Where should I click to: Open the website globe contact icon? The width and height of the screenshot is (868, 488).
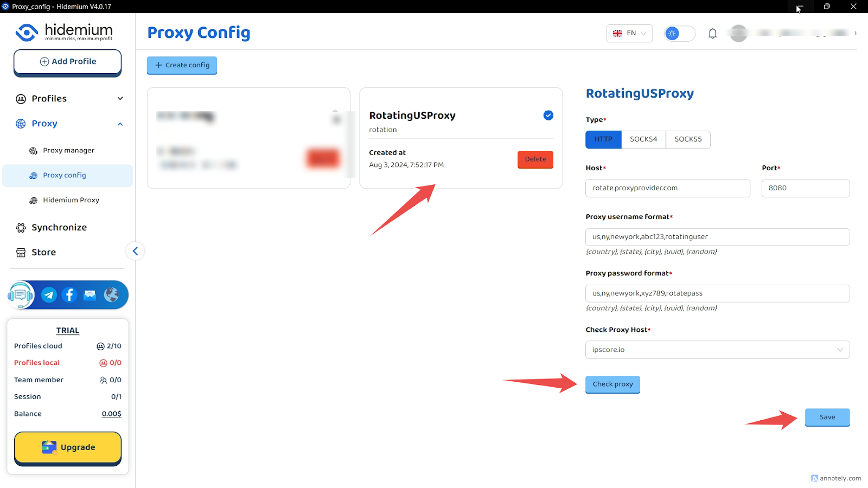[x=111, y=295]
